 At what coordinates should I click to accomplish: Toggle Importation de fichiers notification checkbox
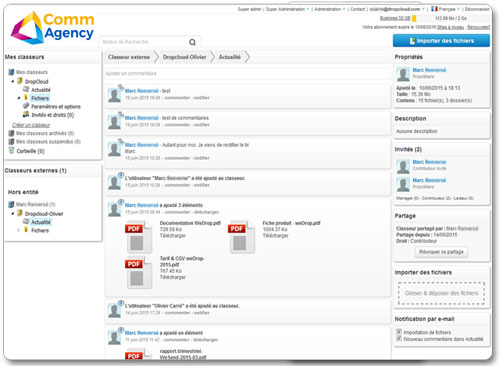(x=399, y=332)
